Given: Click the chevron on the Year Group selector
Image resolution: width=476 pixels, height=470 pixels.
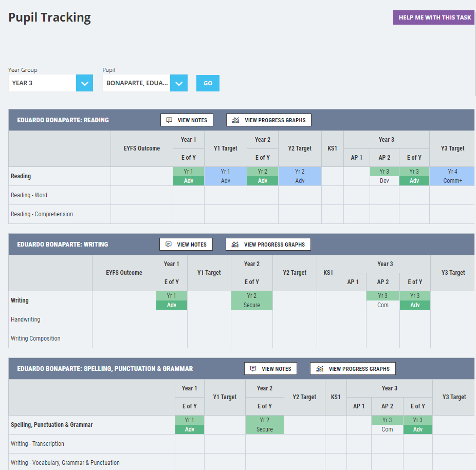Looking at the screenshot, I should point(84,83).
